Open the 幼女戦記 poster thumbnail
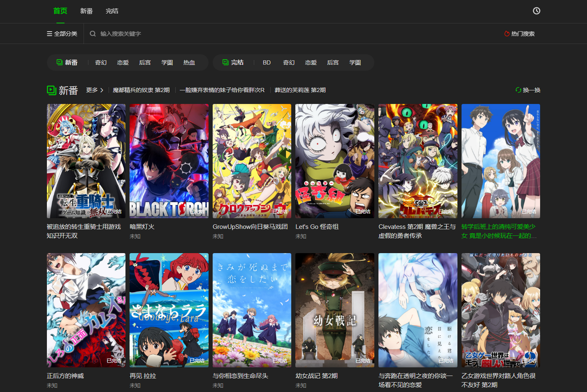587x392 pixels. point(335,310)
